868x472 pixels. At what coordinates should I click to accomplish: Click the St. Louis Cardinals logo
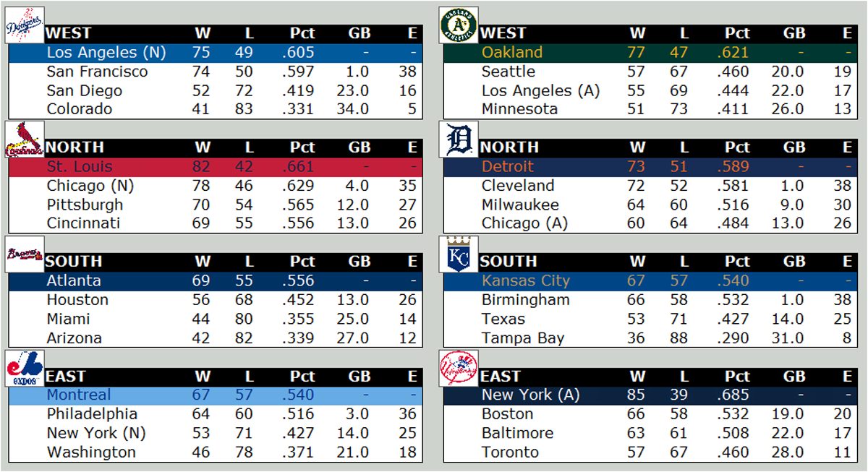(x=25, y=140)
